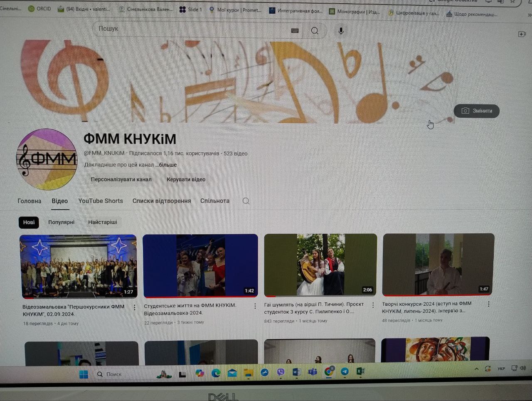Viewport: 532px width, 401px height.
Task: Open Excel from the taskbar
Action: [x=360, y=371]
